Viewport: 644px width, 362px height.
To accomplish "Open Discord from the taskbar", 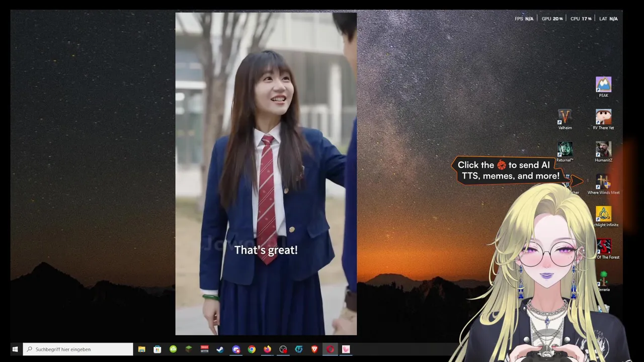I will tap(236, 349).
